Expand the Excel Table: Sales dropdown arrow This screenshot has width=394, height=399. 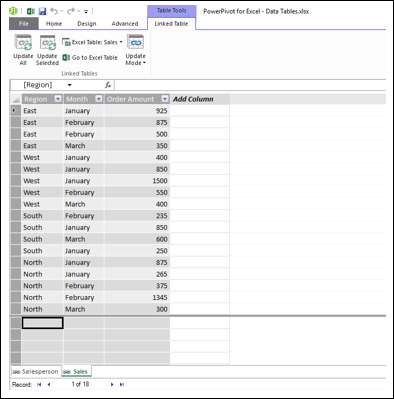(x=121, y=42)
